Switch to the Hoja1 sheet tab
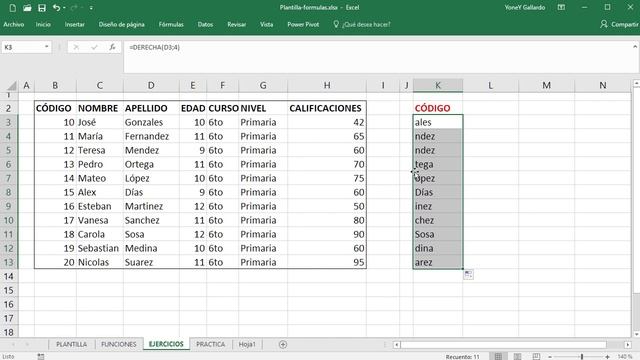Screen dimensions: 640x360 (x=247, y=344)
